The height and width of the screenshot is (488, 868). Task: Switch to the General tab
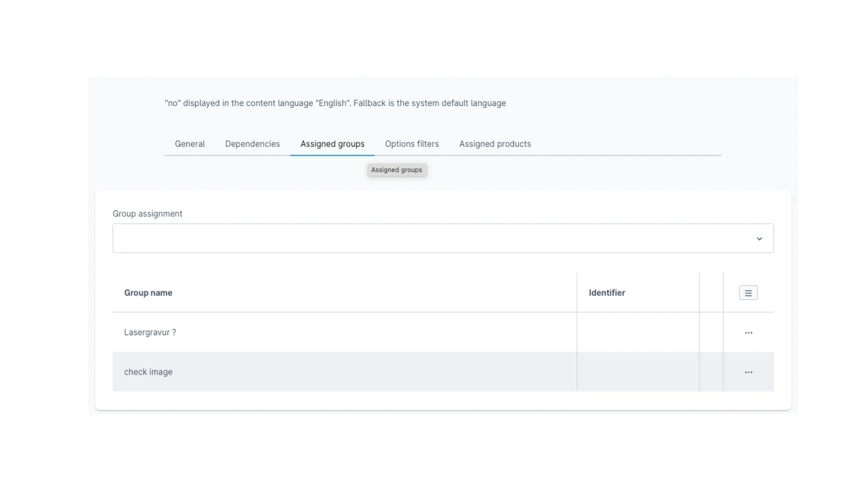coord(190,144)
